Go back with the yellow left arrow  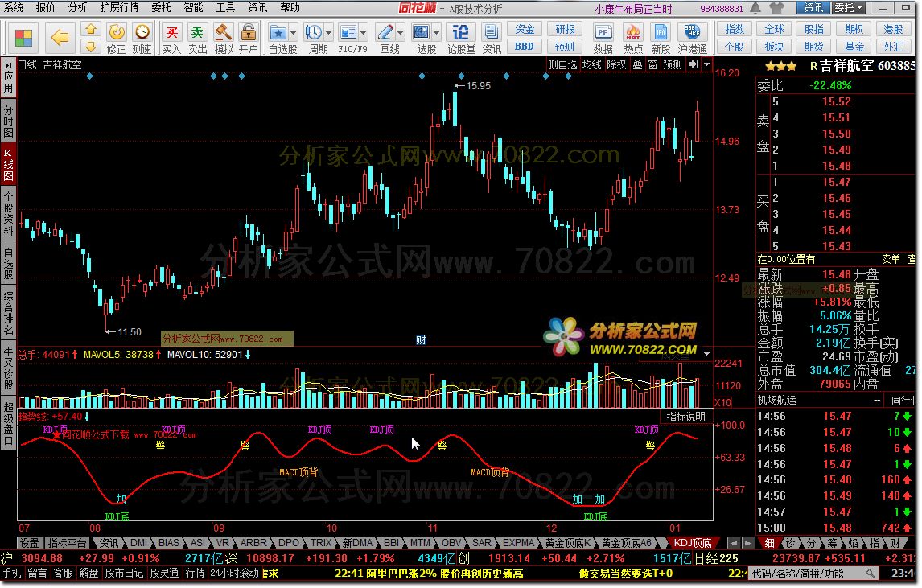[60, 39]
